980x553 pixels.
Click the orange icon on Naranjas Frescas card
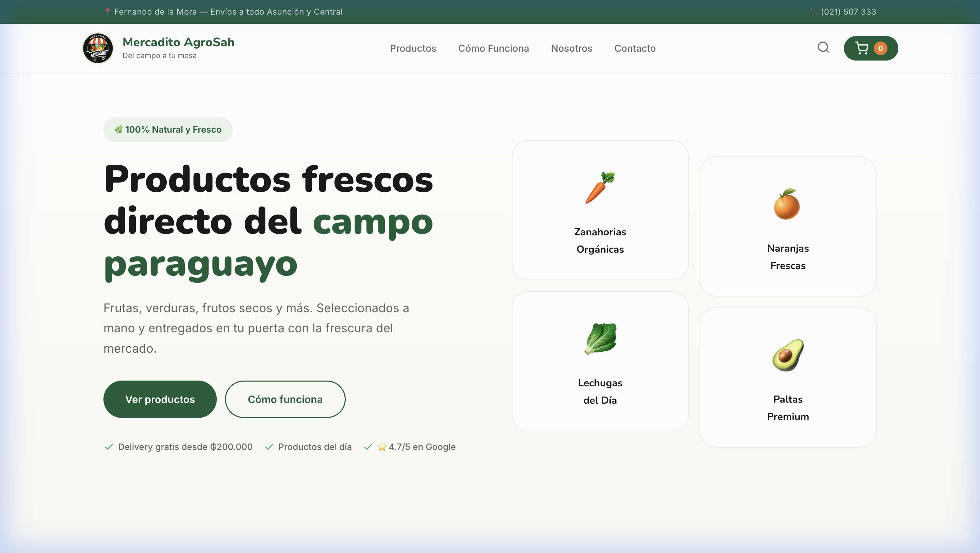788,206
